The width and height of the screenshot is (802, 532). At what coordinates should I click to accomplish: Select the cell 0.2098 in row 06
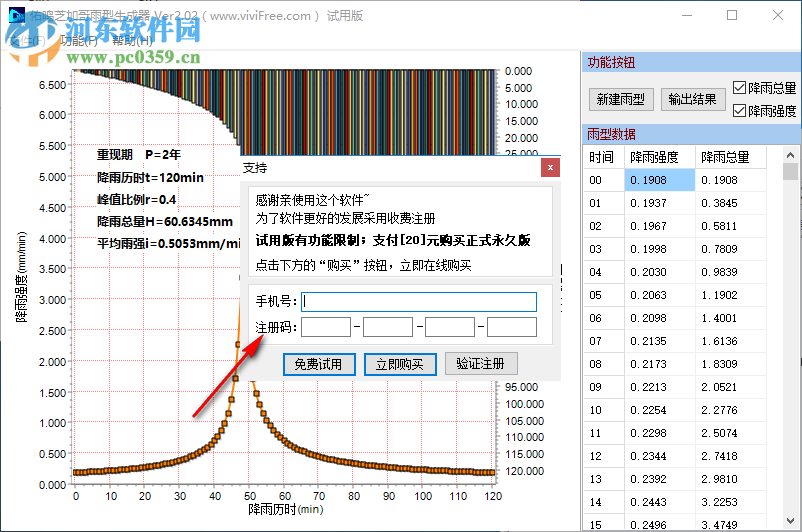pos(660,318)
